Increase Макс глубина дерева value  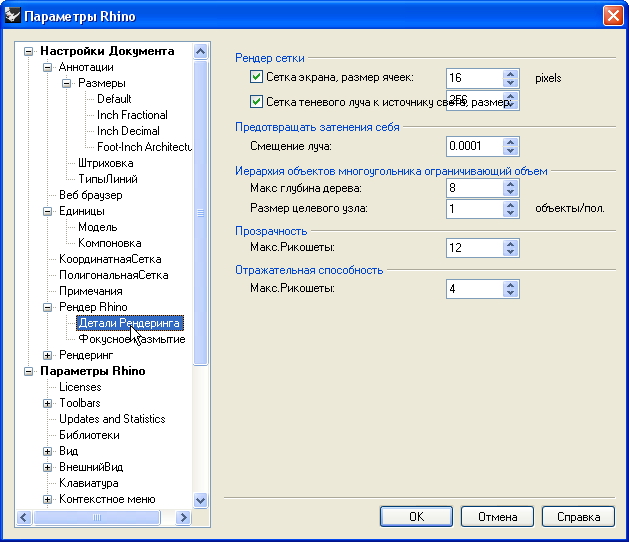coord(510,184)
